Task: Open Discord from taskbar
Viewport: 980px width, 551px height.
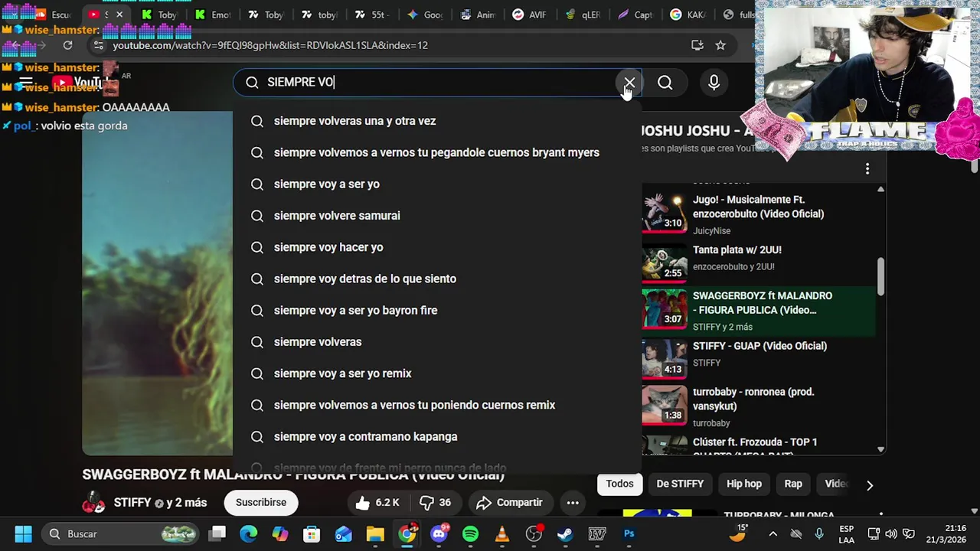Action: 439,534
